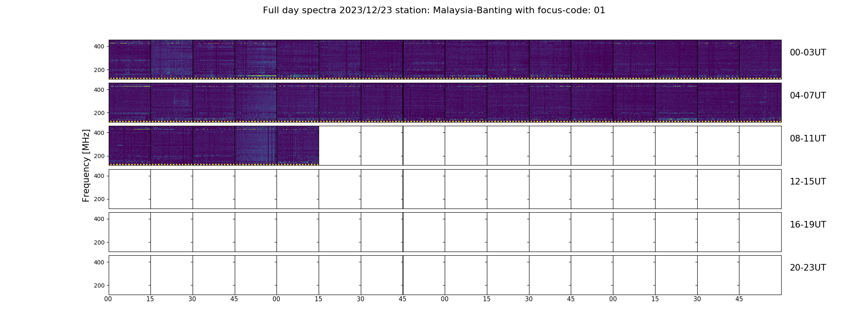Select the '04-07UT' row label
This screenshot has width=868, height=331.
click(x=808, y=96)
